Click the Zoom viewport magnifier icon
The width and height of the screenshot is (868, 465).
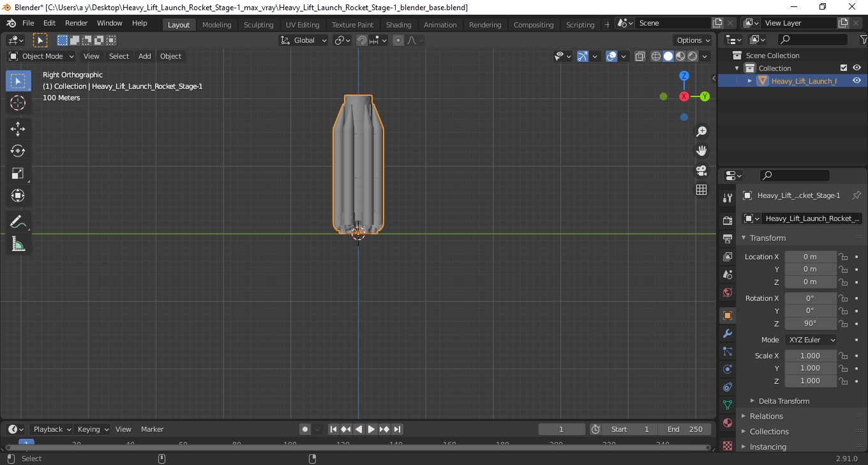pos(701,132)
